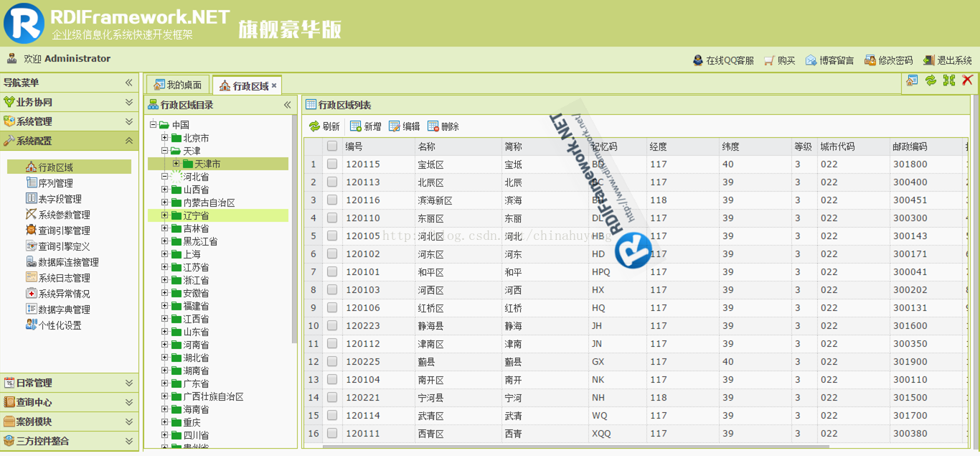This screenshot has width=980, height=456.
Task: Open 在线QQ客服 with the penguin icon
Action: point(723,60)
